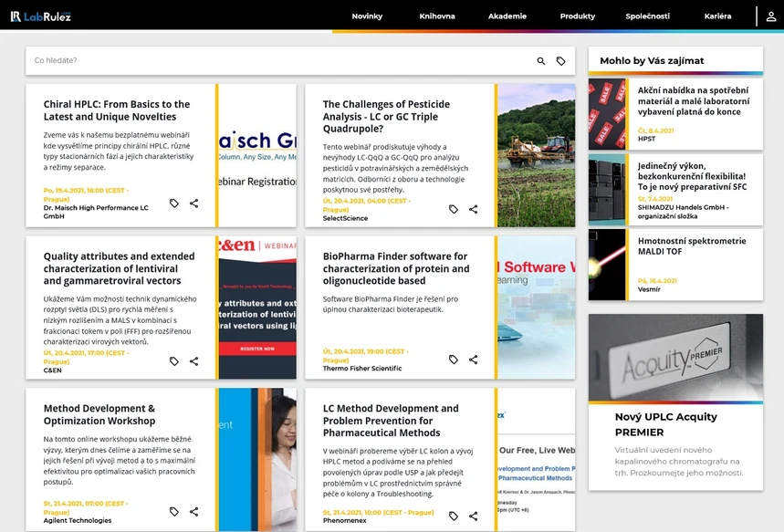
Task: Share the Pesticide Analysis webinar
Action: 474,209
